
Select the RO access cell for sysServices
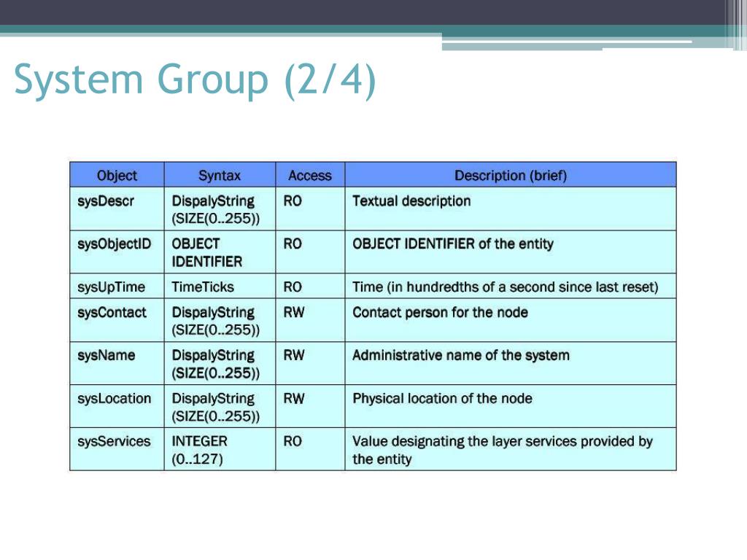tap(310, 449)
